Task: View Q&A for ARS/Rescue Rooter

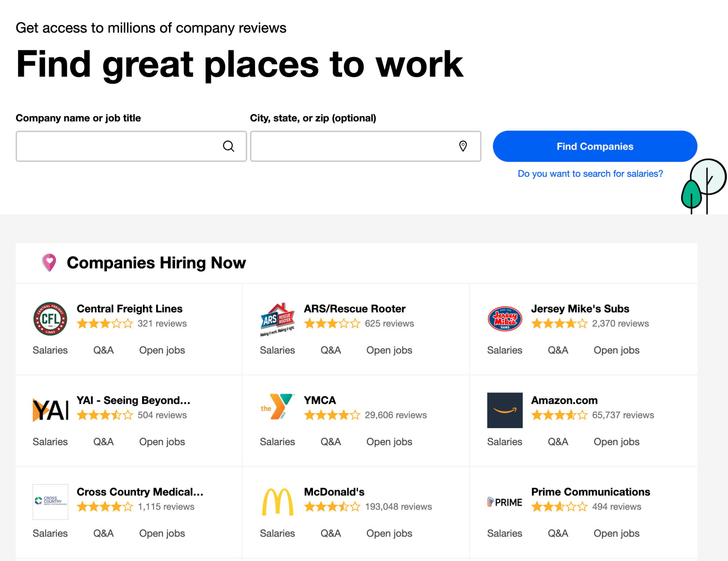Action: 331,350
